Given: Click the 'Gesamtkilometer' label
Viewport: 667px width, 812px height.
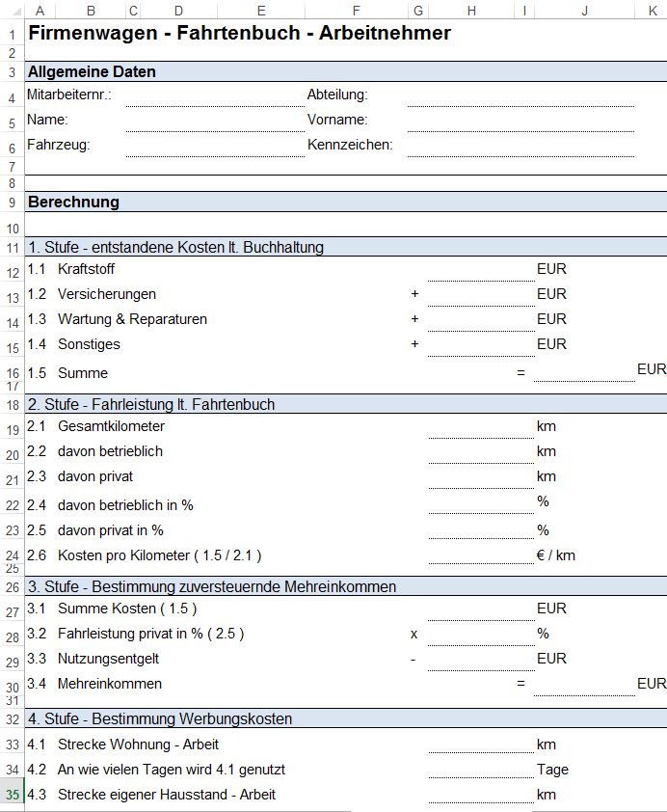Looking at the screenshot, I should 111,426.
